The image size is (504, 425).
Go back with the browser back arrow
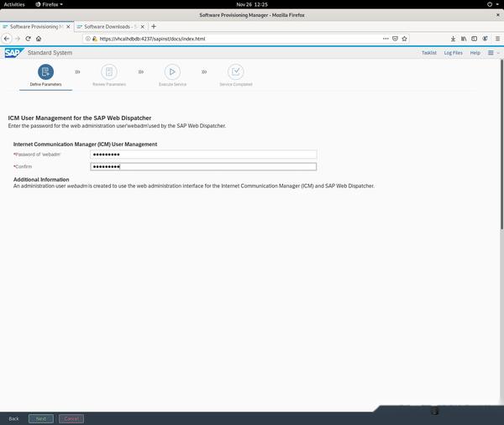[x=7, y=39]
